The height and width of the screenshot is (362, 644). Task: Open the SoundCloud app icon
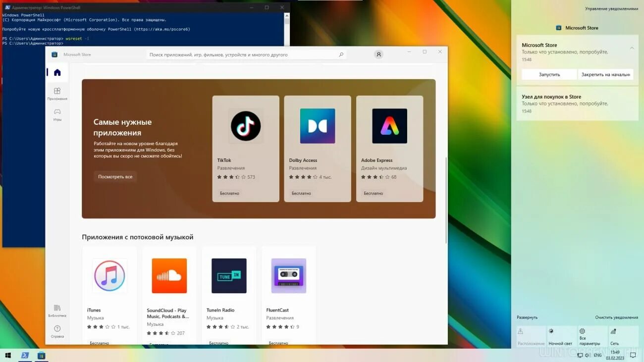tap(169, 276)
